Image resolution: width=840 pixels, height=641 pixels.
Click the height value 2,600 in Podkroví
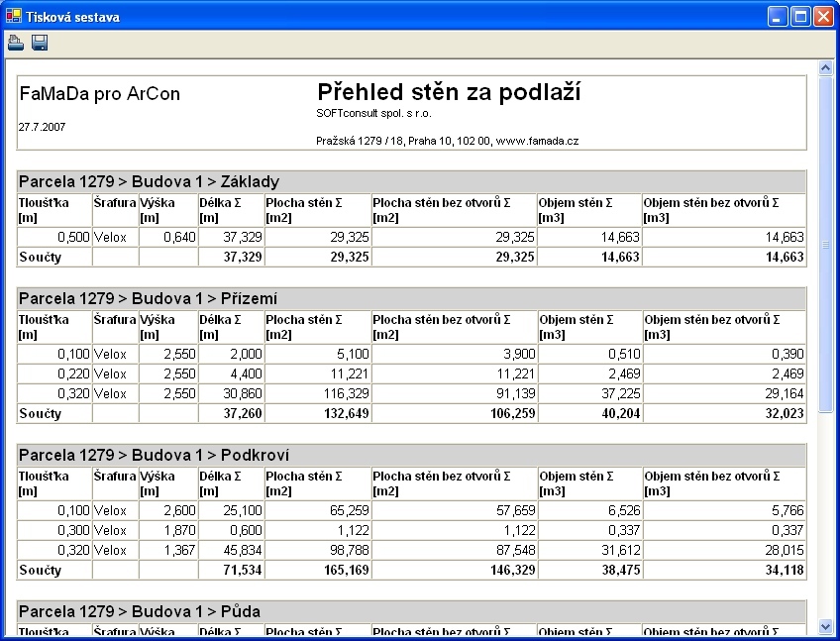(179, 510)
